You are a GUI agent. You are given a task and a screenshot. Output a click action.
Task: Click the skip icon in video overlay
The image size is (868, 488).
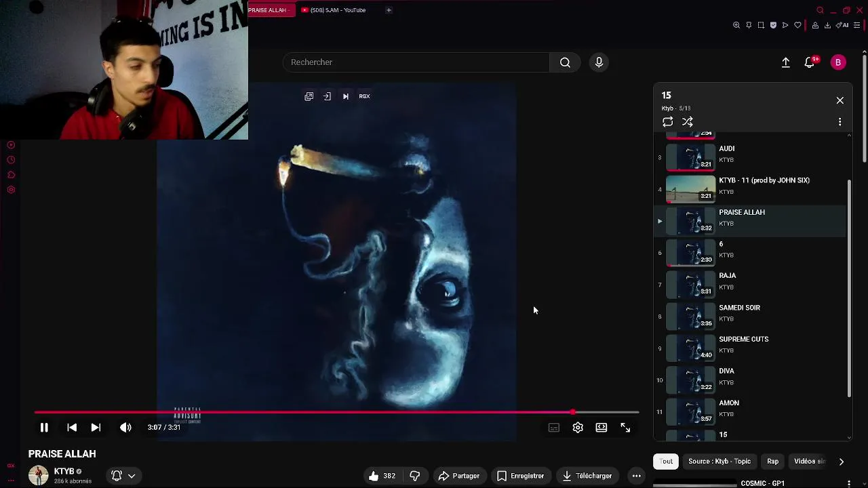[346, 96]
